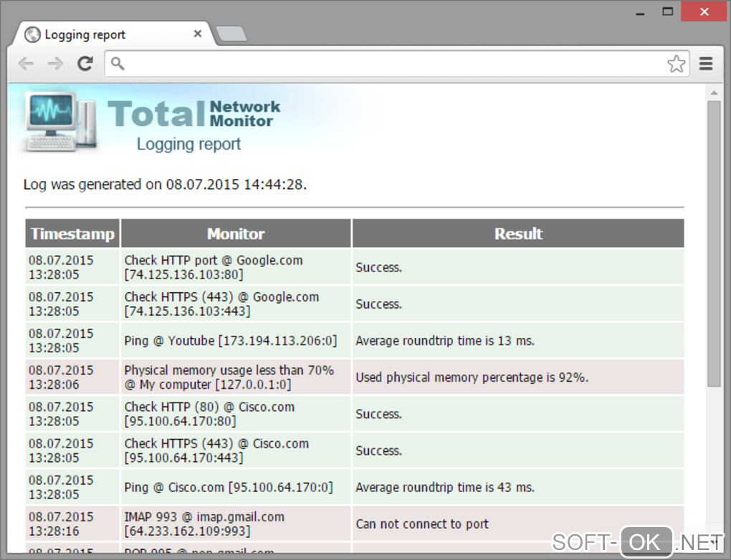Click 'Ping @ Youtube' monitor cell
Viewport: 731px width, 560px height.
(236, 341)
